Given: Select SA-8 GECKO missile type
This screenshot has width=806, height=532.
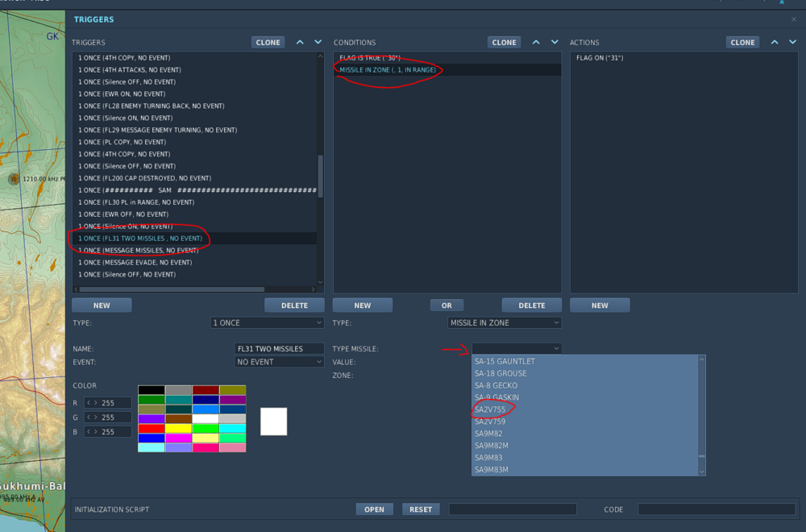Looking at the screenshot, I should [x=585, y=385].
